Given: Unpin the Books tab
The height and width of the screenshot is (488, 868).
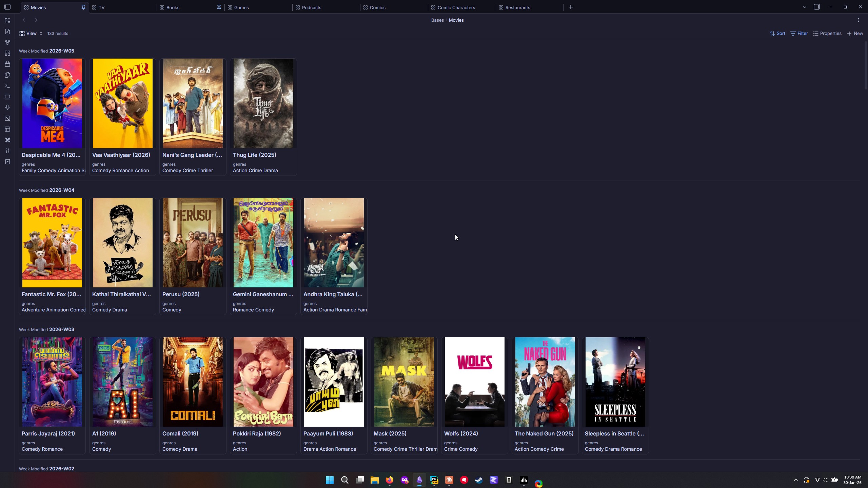Looking at the screenshot, I should click(219, 7).
